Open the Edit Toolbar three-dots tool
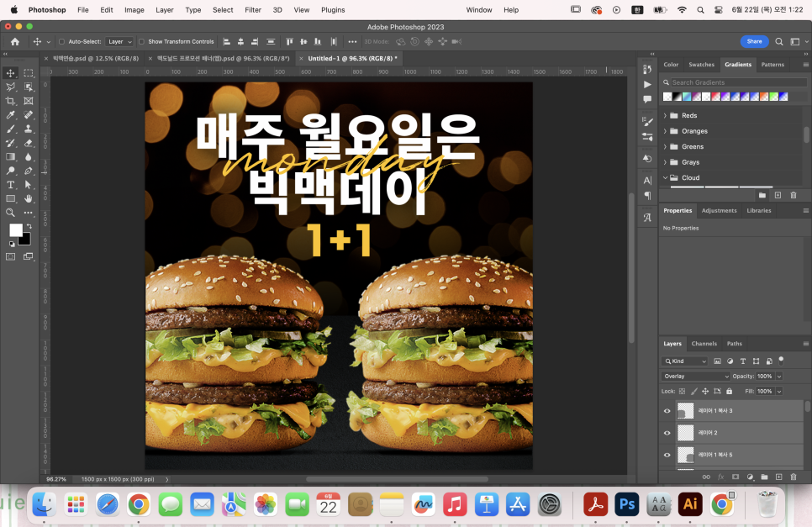Viewport: 812px width, 527px height. 29,213
